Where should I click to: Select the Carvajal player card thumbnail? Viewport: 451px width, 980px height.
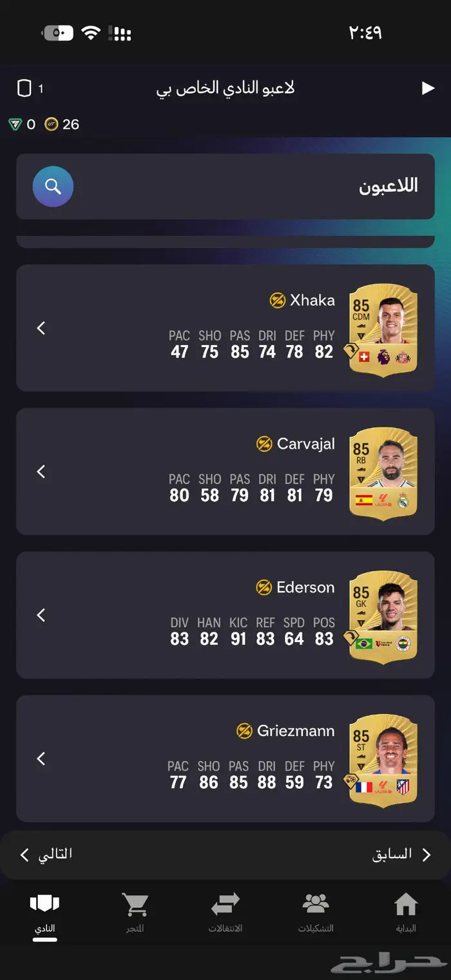point(383,473)
